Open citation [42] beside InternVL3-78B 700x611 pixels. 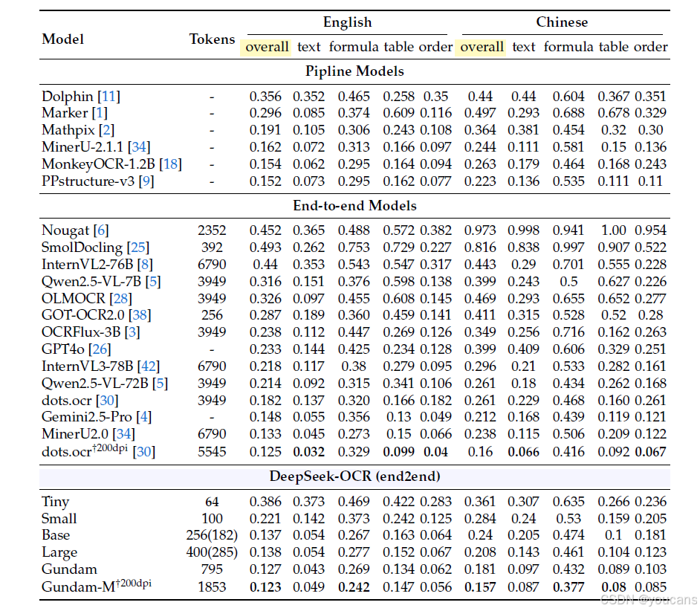[148, 366]
